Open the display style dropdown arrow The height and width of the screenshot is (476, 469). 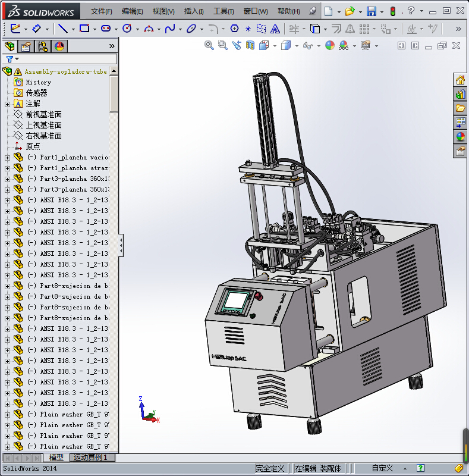[295, 45]
